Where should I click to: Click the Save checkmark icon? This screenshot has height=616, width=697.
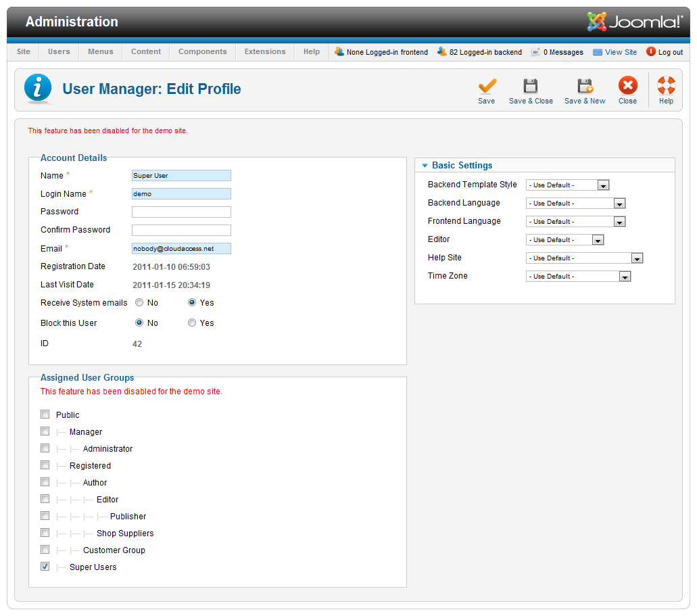point(487,86)
